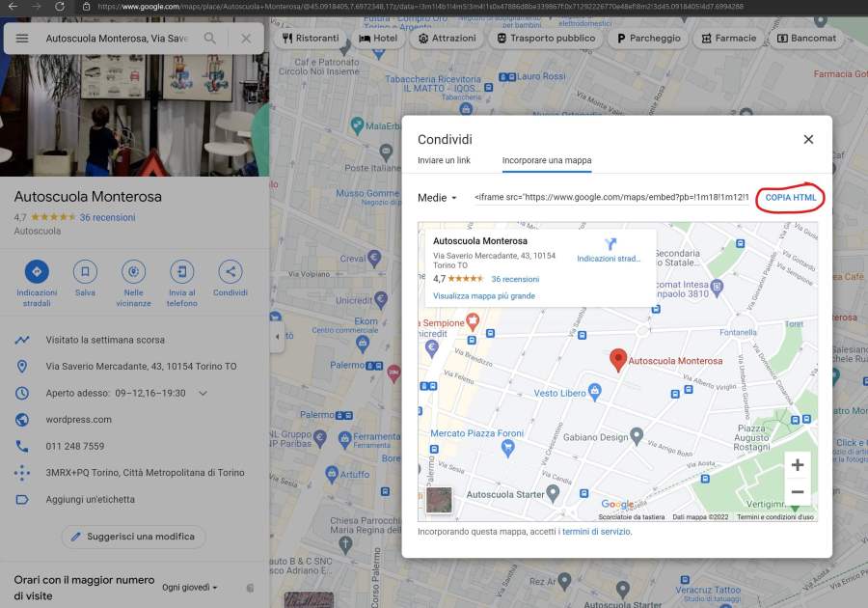
Task: Click Invia al telefono icon
Action: [181, 271]
